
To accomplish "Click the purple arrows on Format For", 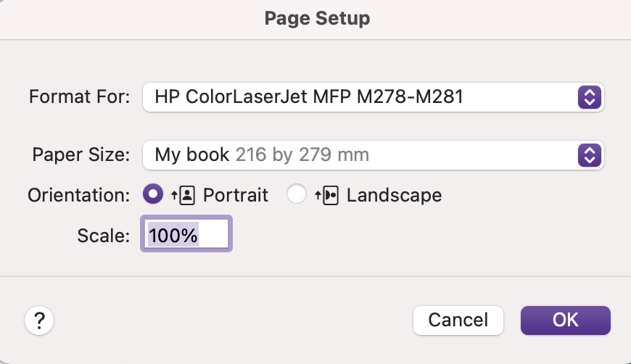I will [x=590, y=96].
